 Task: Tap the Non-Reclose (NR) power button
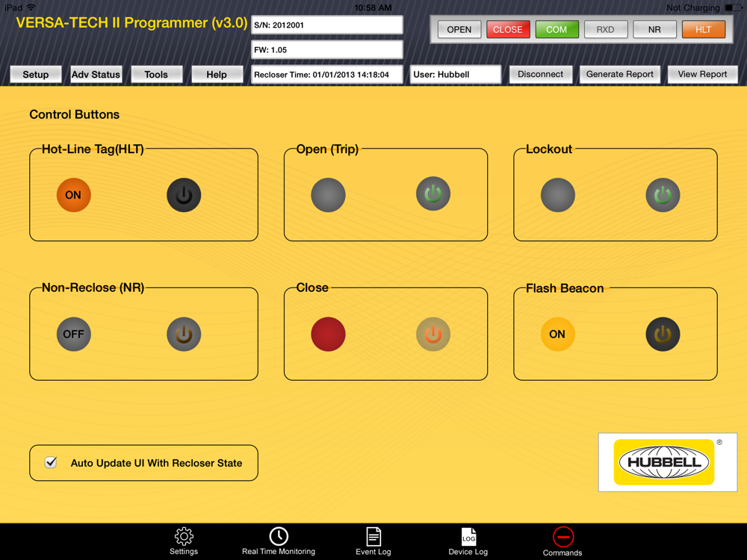(x=184, y=334)
